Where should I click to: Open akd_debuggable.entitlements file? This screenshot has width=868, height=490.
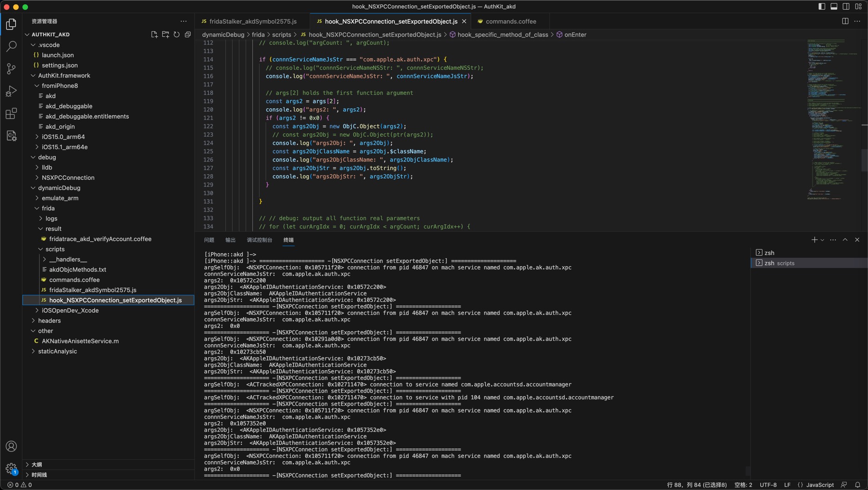pos(108,116)
